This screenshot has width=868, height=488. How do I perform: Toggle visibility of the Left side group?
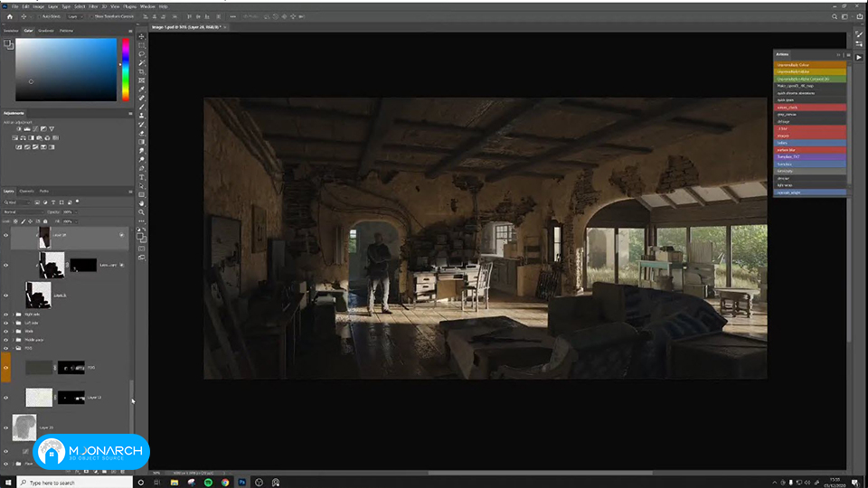[6, 323]
